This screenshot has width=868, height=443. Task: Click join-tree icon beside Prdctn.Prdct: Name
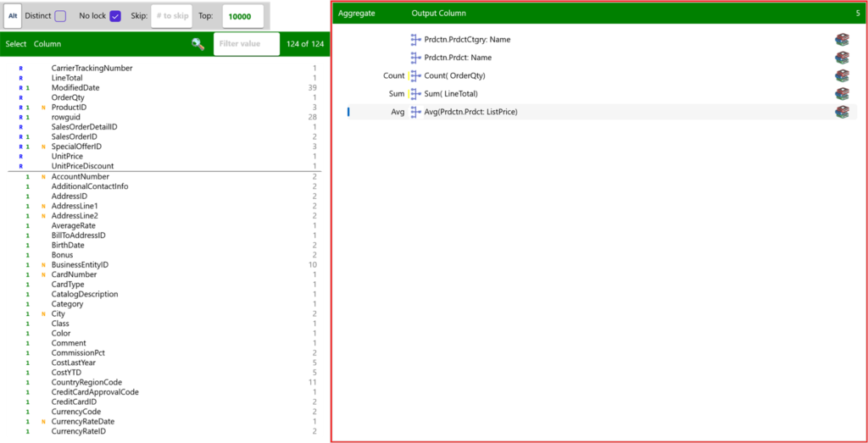[416, 58]
